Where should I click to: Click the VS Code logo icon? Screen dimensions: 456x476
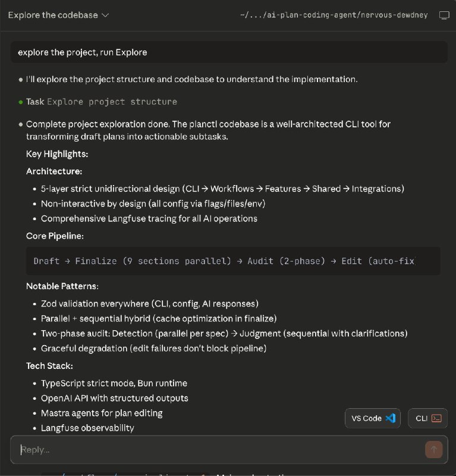tap(390, 418)
